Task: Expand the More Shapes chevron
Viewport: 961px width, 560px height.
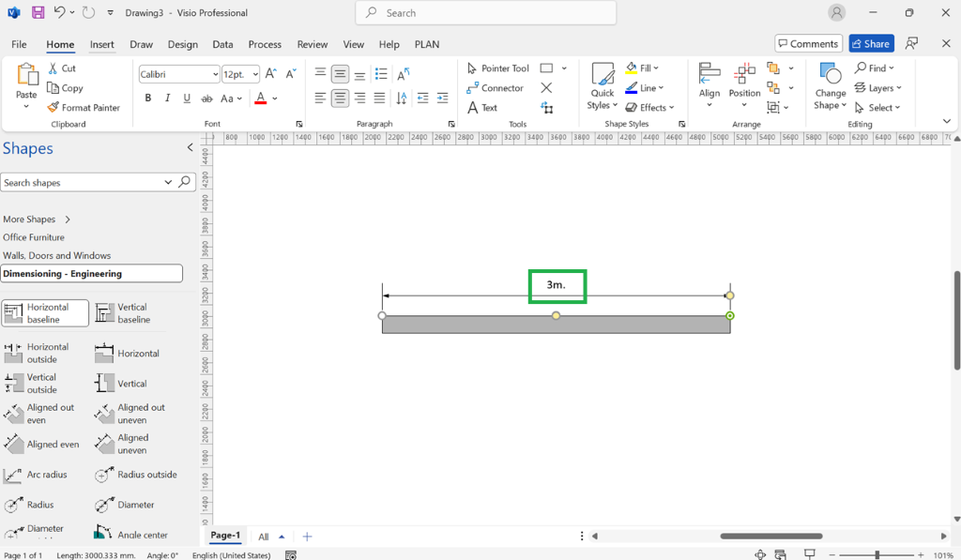Action: pyautogui.click(x=68, y=219)
